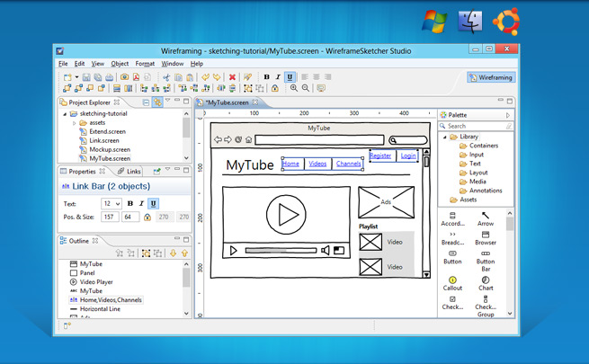589x364 pixels.
Task: Open Mockup.screen in Project Explorer
Action: coord(110,149)
